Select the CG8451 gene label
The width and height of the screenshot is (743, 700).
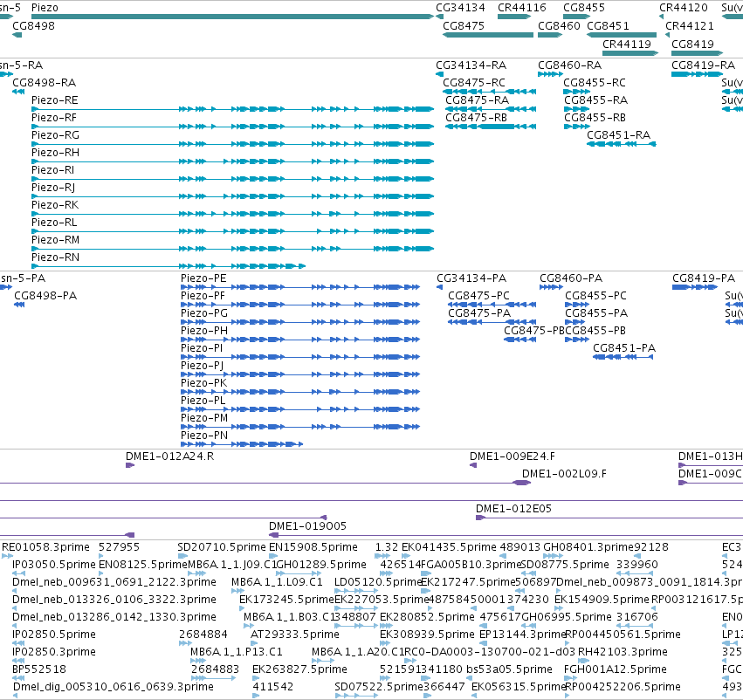point(608,26)
